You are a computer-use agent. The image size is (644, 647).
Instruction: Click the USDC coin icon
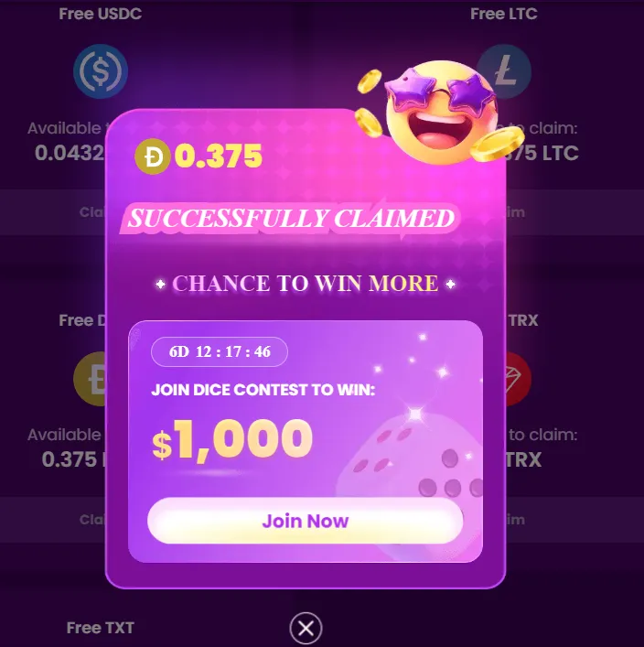point(101,71)
